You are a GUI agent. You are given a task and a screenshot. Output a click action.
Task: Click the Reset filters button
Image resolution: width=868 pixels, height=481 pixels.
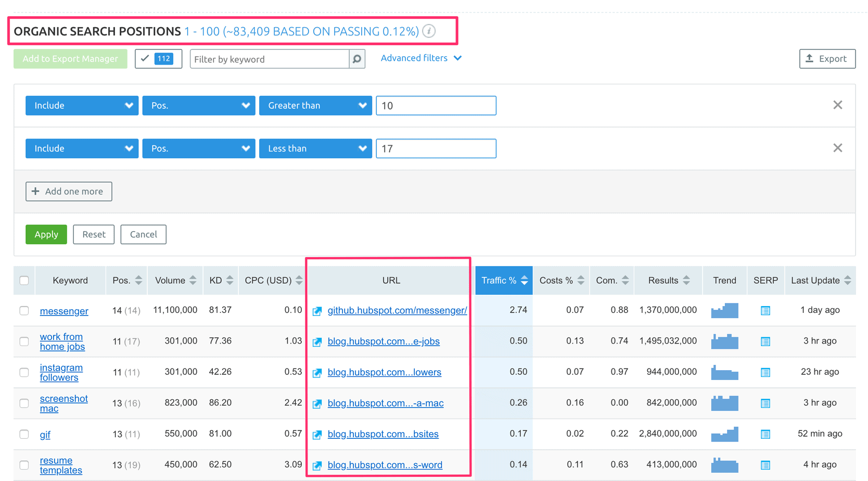click(94, 234)
